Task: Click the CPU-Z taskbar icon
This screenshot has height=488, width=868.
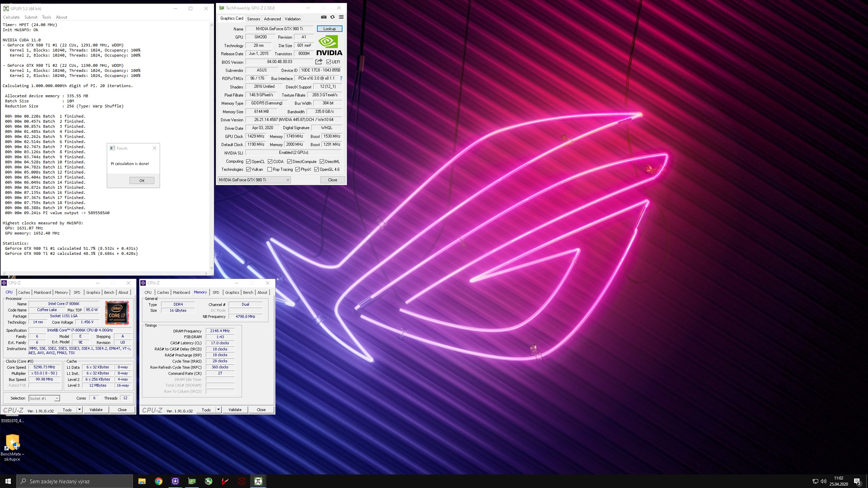Action: pyautogui.click(x=175, y=481)
